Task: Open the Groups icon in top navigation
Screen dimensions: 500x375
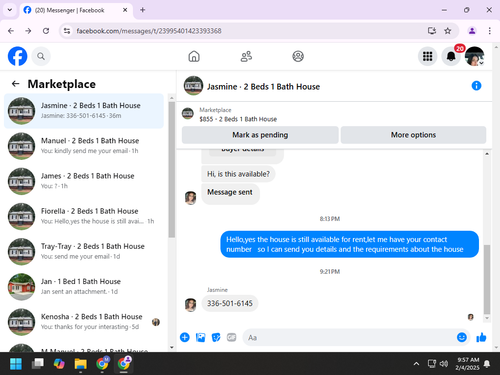Action: tap(298, 56)
